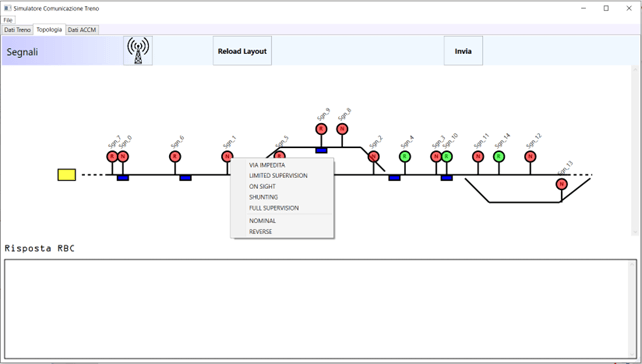Switch to the Topologia tab
The image size is (642, 364).
tap(49, 29)
